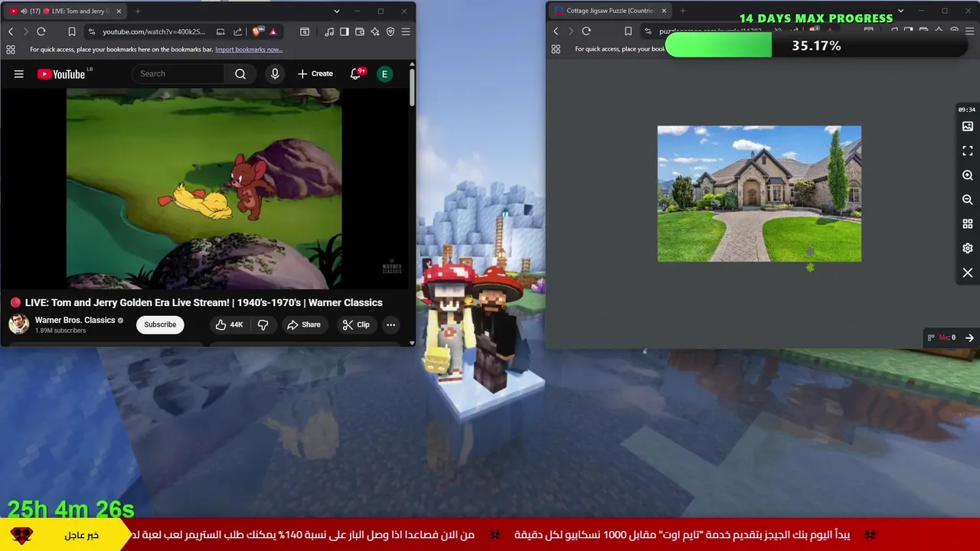The image size is (980, 551).
Task: Like the Tom and Jerry video
Action: coord(229,324)
